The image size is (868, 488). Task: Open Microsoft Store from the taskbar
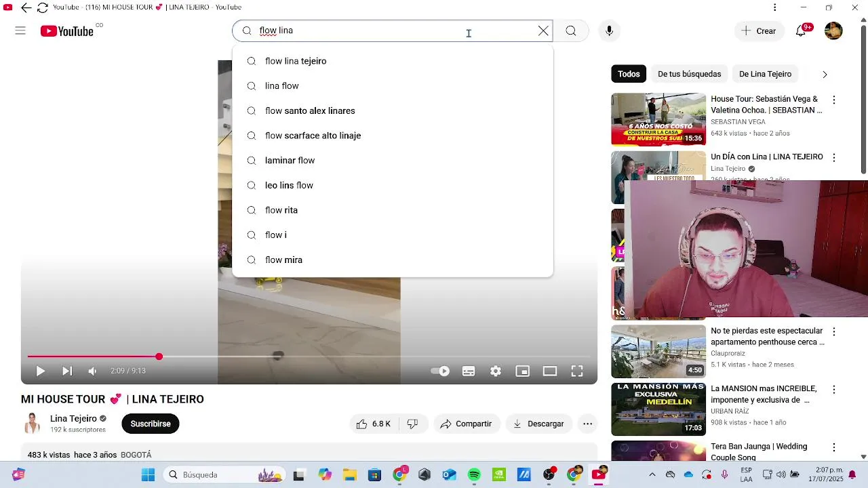374,474
